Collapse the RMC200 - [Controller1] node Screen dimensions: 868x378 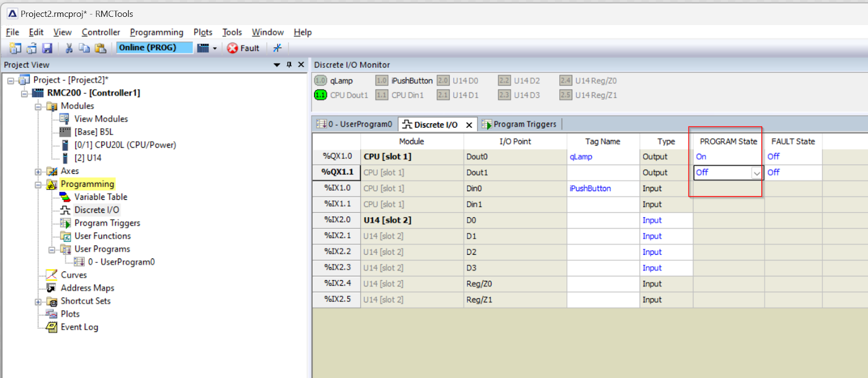[24, 93]
